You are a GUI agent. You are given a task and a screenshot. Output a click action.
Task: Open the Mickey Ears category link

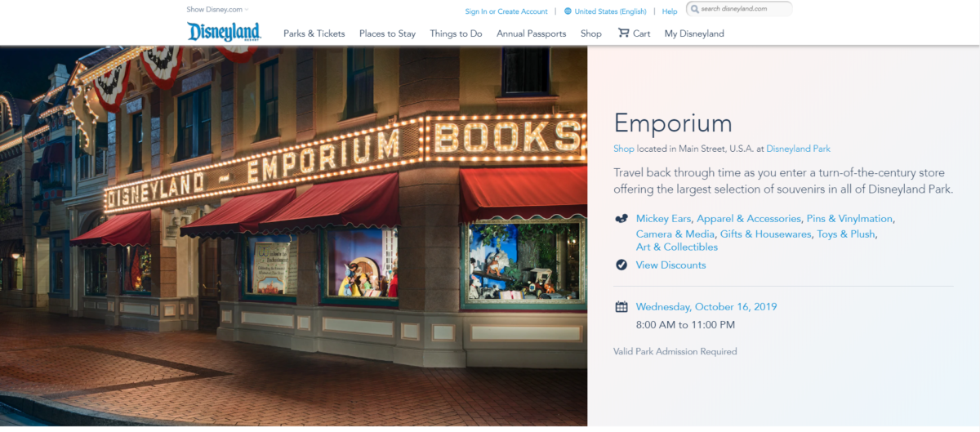664,219
